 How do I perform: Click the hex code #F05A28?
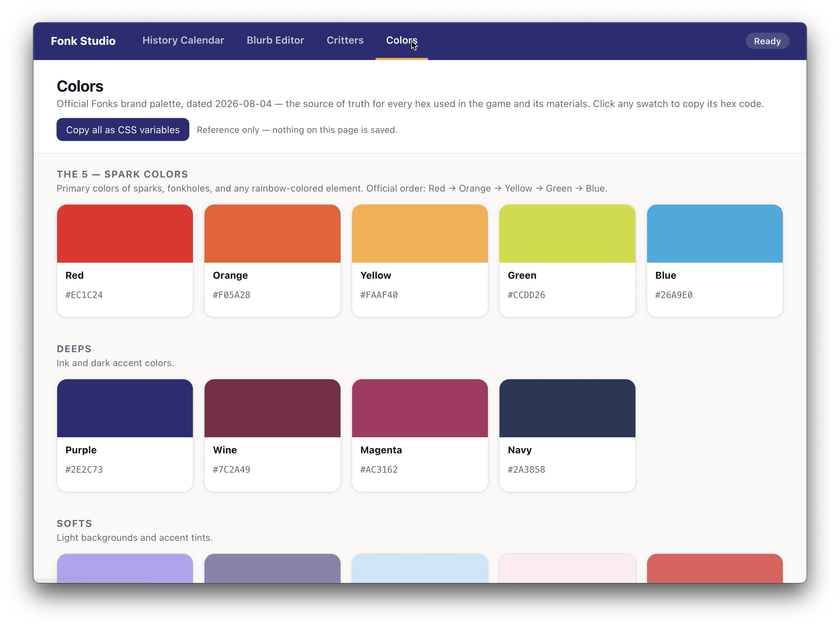231,295
